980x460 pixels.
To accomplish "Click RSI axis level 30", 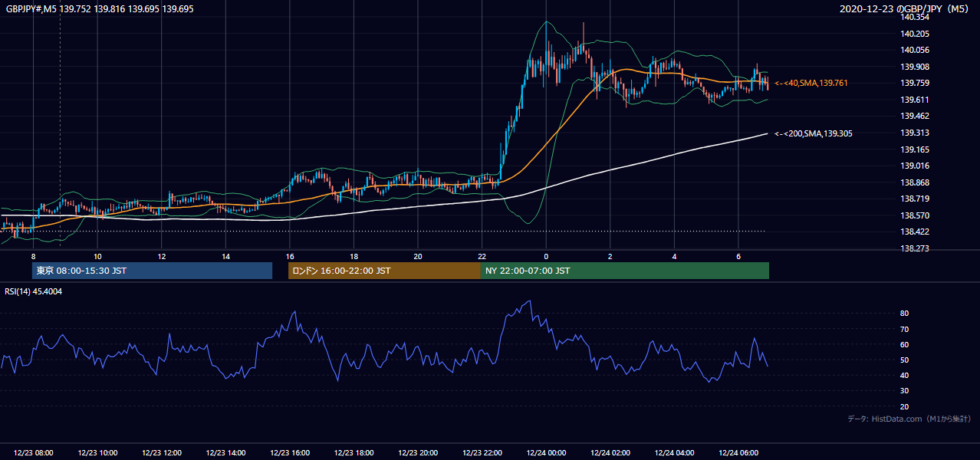I will pyautogui.click(x=905, y=391).
